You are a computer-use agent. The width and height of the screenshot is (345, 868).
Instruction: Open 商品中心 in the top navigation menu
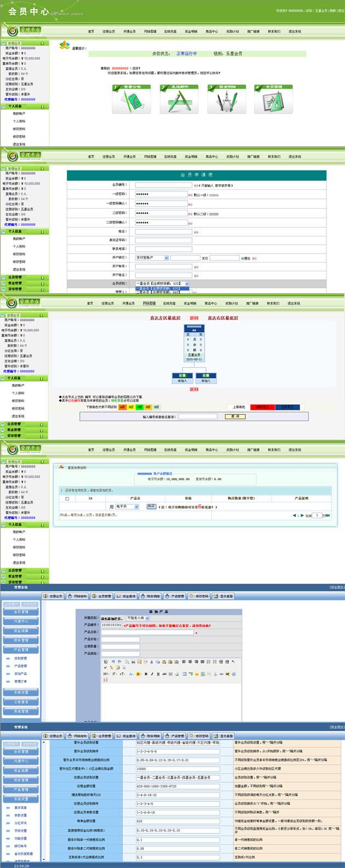[211, 31]
